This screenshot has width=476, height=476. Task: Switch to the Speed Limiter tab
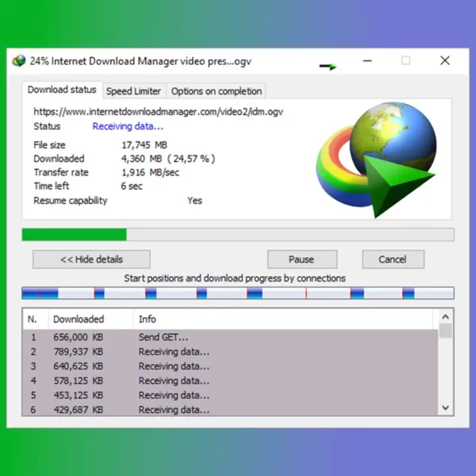[x=133, y=91]
